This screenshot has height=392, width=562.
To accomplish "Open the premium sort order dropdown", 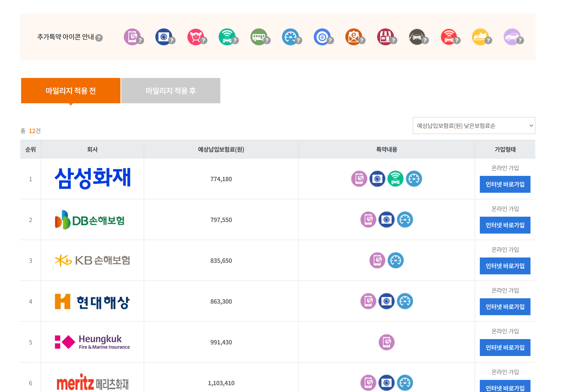I will point(474,126).
